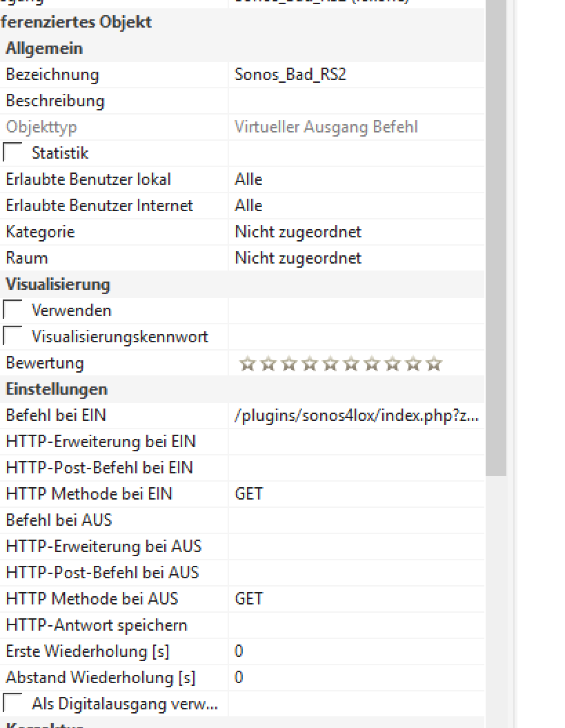
Task: Click the vertical scrollbar of the properties panel
Action: click(x=495, y=276)
